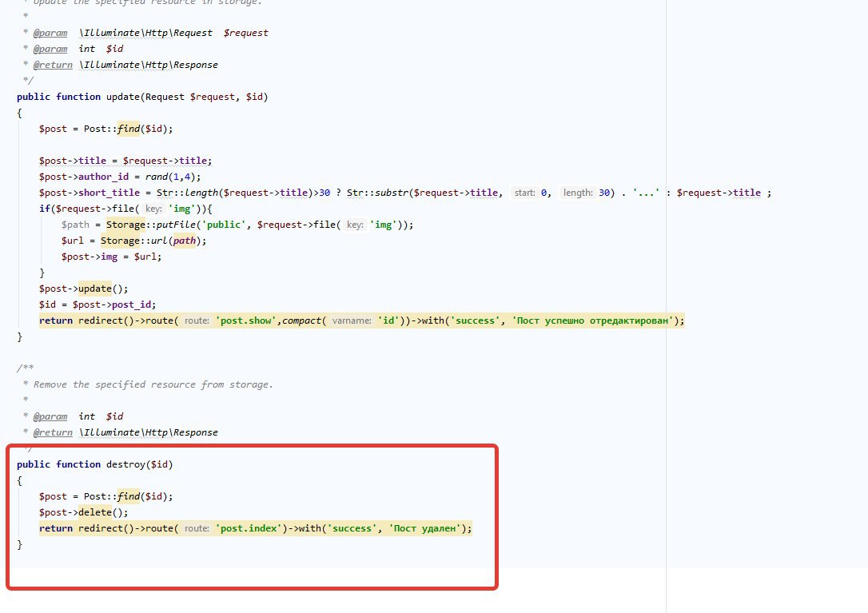This screenshot has width=868, height=613.
Task: Click the 'compact' function call
Action: (301, 320)
